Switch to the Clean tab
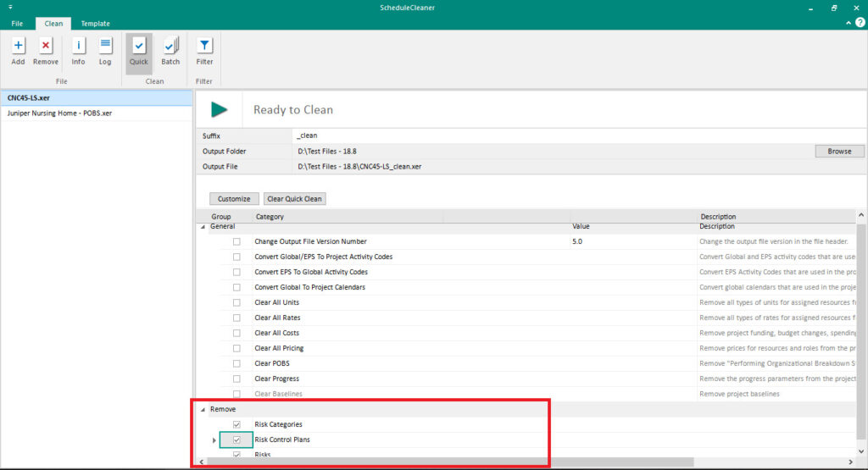This screenshot has height=470, width=868. coord(53,23)
